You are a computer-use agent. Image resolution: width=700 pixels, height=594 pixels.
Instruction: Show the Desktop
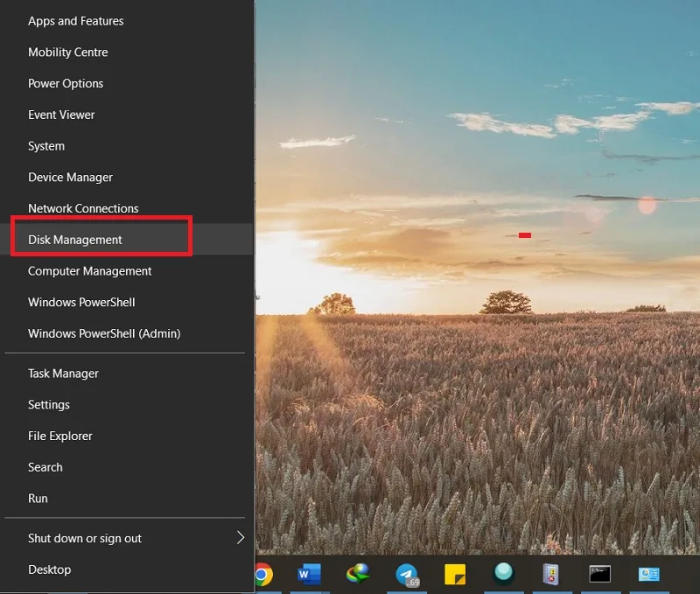tap(127, 570)
